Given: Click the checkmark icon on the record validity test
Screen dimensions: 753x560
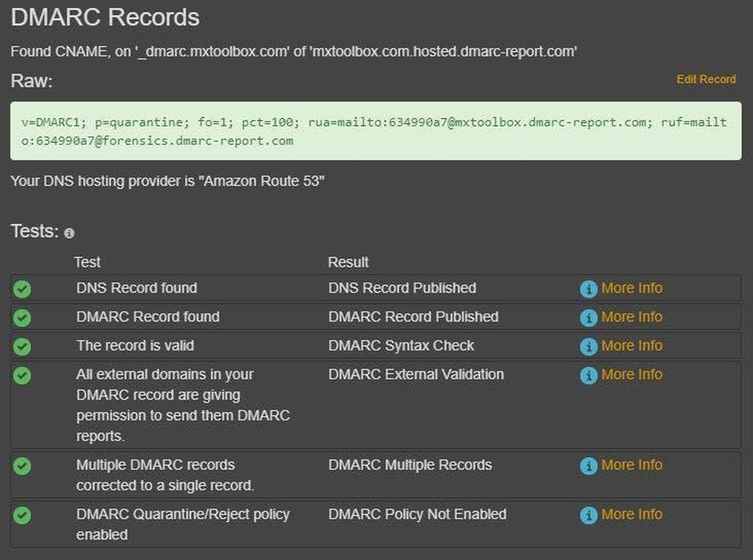Looking at the screenshot, I should click(x=23, y=345).
